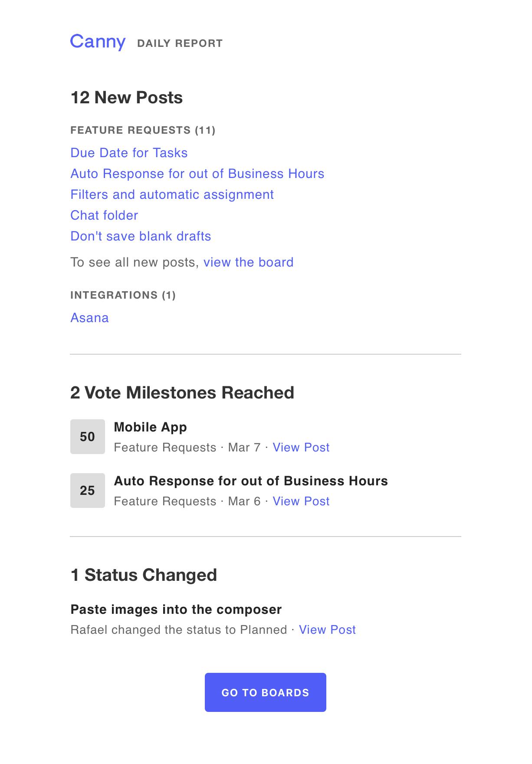Open Don't save blank drafts post
The width and height of the screenshot is (532, 764).
[141, 236]
